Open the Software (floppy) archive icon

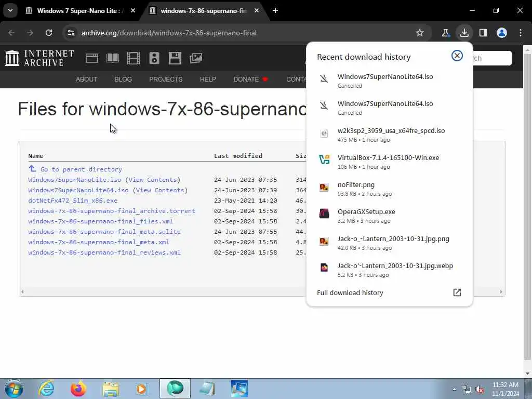point(175,58)
